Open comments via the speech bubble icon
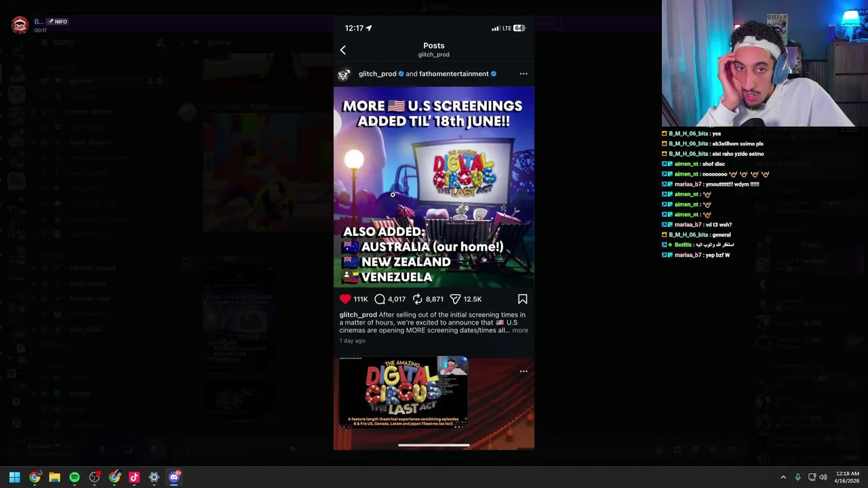The image size is (868, 488). [380, 299]
